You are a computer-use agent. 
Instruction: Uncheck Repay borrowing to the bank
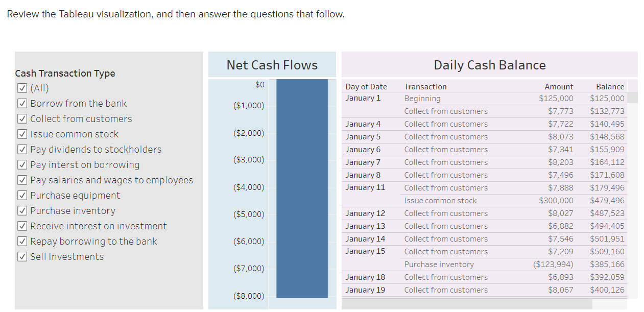22,241
